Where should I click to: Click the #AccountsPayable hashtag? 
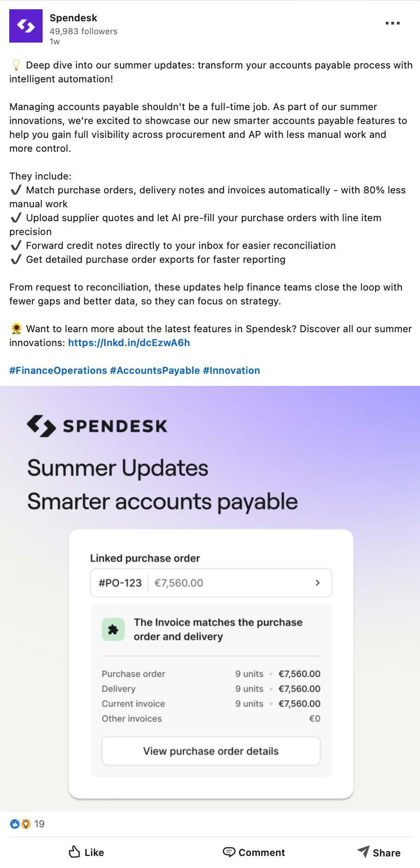pos(155,371)
